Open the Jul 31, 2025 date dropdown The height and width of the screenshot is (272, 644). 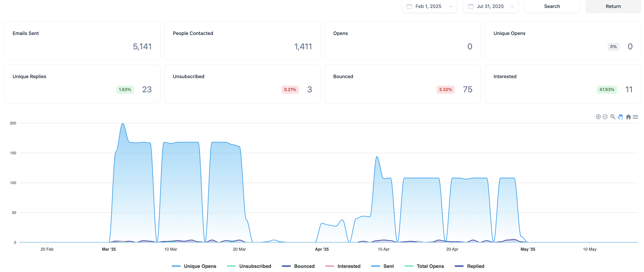pos(491,6)
